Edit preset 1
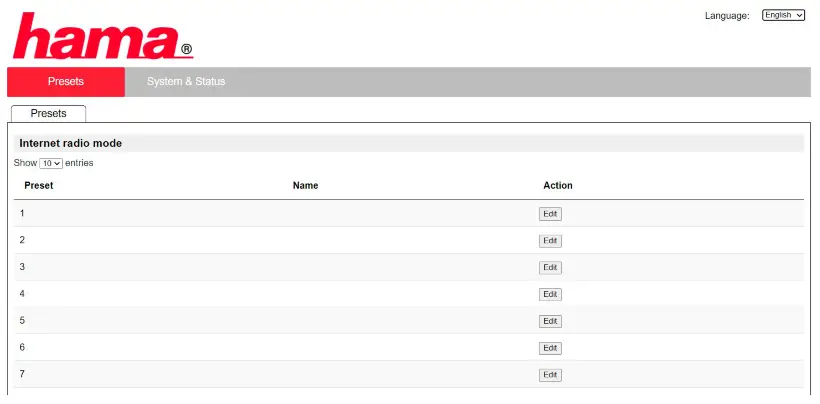Screen dimensions: 820x404 pos(550,214)
